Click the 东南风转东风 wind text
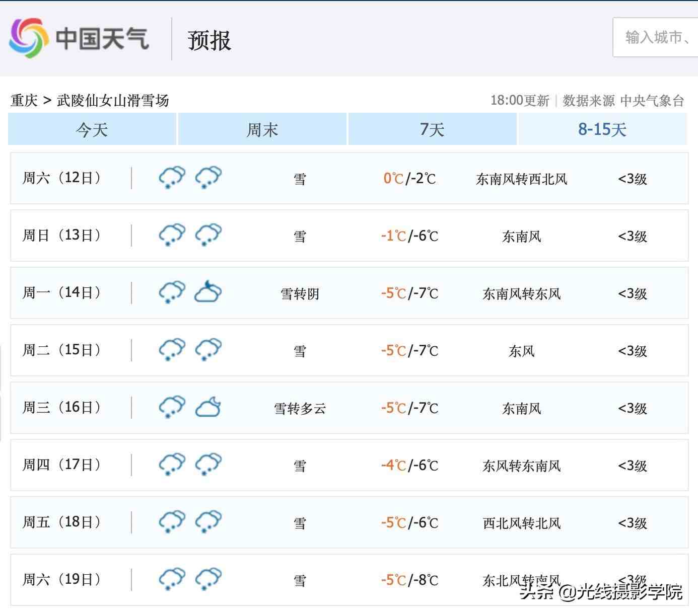 tap(522, 294)
